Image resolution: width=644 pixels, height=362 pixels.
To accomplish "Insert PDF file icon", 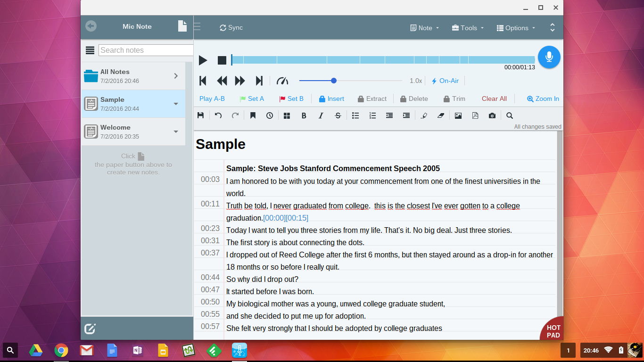I will [x=475, y=115].
